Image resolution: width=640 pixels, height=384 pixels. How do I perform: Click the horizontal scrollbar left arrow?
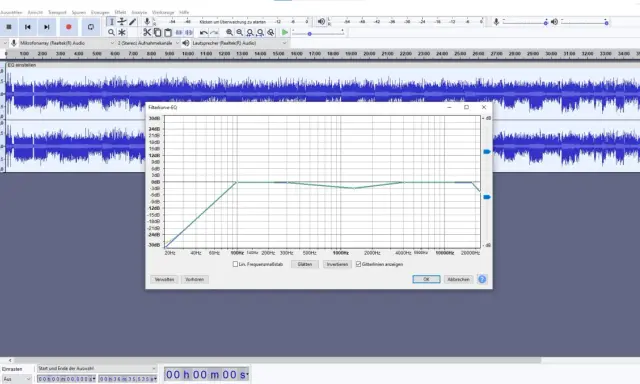[x=10, y=360]
